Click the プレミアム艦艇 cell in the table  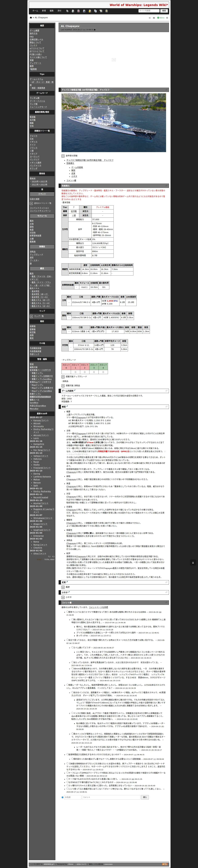pos(102,207)
